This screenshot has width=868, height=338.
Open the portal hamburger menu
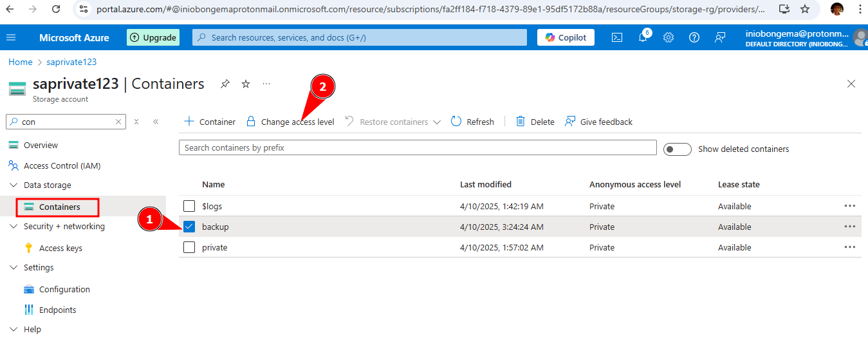tap(11, 37)
